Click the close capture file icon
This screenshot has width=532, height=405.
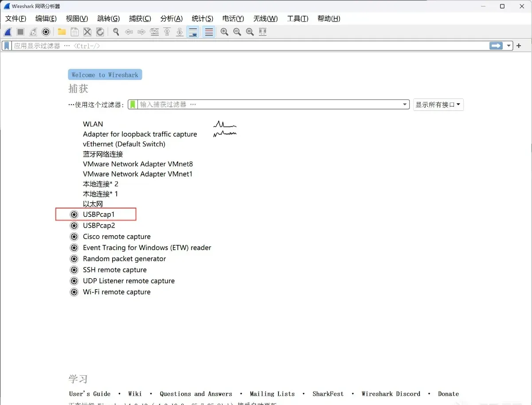click(x=87, y=32)
